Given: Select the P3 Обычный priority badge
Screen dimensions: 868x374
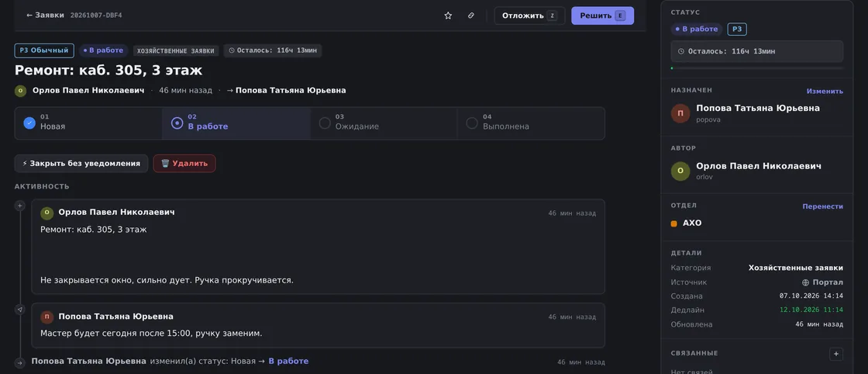Looking at the screenshot, I should [44, 50].
